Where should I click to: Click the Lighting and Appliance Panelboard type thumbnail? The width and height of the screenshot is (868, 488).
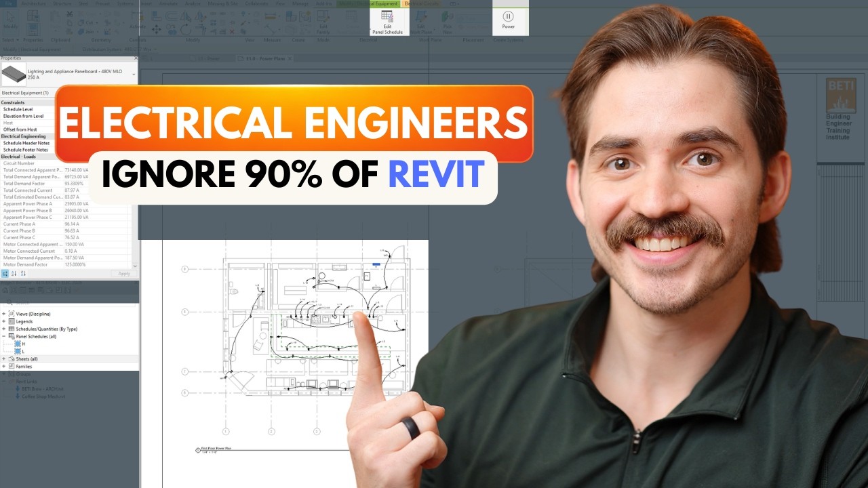14,73
